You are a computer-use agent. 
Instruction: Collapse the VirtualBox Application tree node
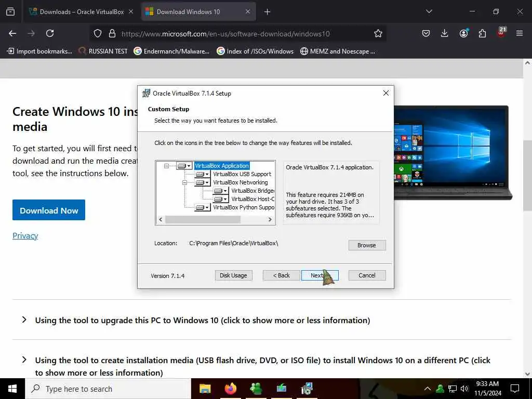tap(166, 166)
